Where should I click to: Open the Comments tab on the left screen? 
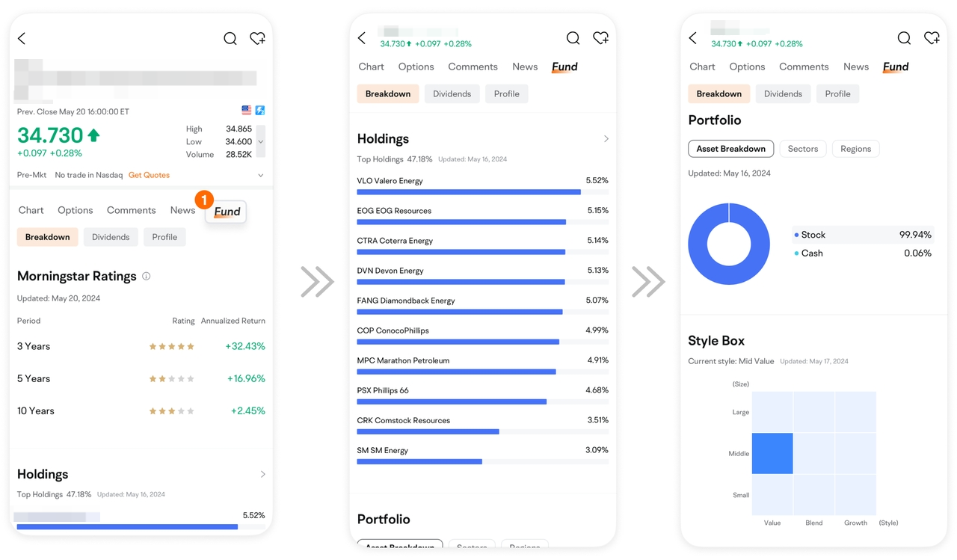132,210
